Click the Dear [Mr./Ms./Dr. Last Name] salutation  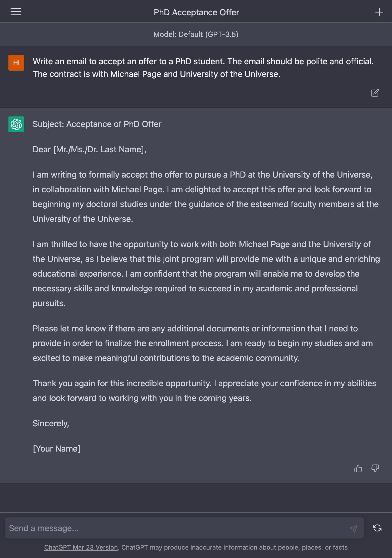[x=90, y=149]
